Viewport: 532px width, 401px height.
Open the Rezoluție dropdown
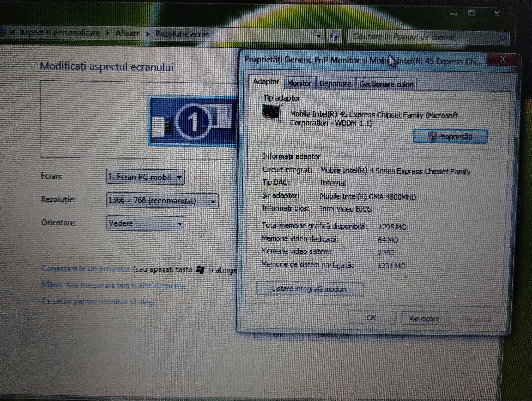coord(162,200)
